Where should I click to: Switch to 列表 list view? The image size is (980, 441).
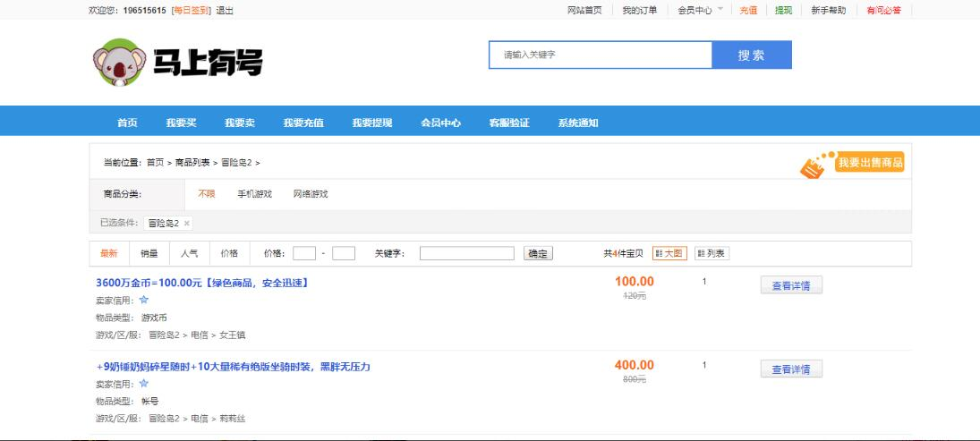(x=712, y=253)
